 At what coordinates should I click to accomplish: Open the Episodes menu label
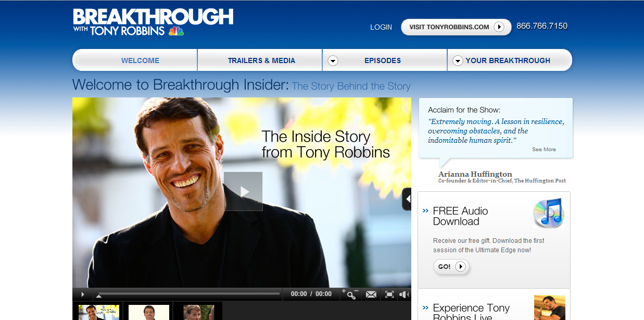click(383, 60)
